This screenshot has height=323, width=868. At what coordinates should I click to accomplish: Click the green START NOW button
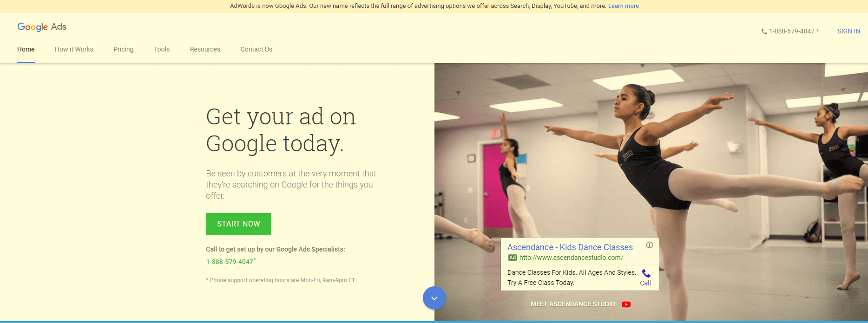click(x=238, y=224)
